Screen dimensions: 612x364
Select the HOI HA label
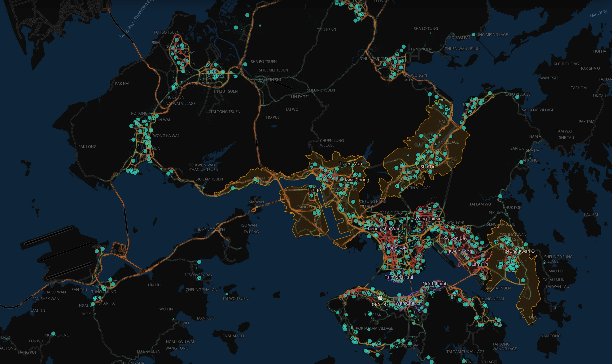(600, 51)
